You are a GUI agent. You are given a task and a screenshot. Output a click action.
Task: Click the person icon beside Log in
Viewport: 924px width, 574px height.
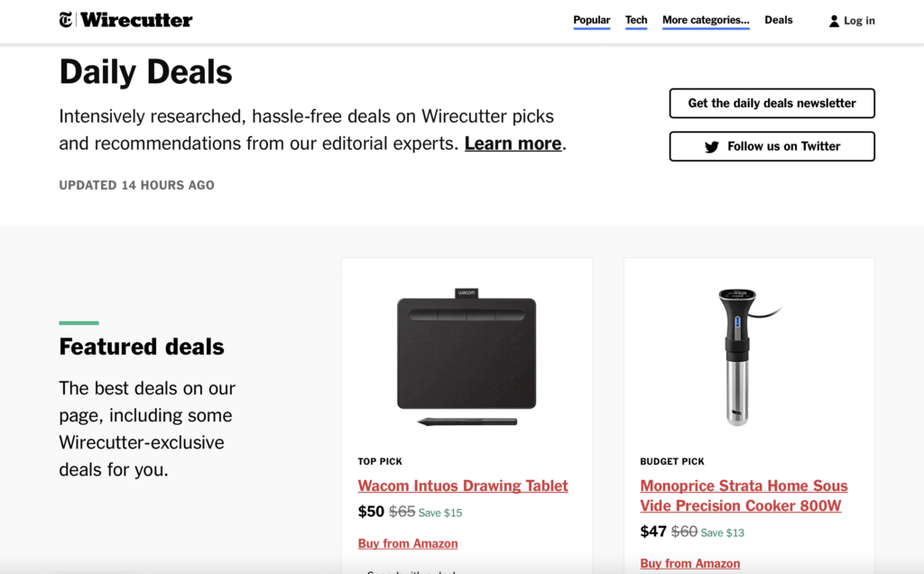tap(834, 21)
